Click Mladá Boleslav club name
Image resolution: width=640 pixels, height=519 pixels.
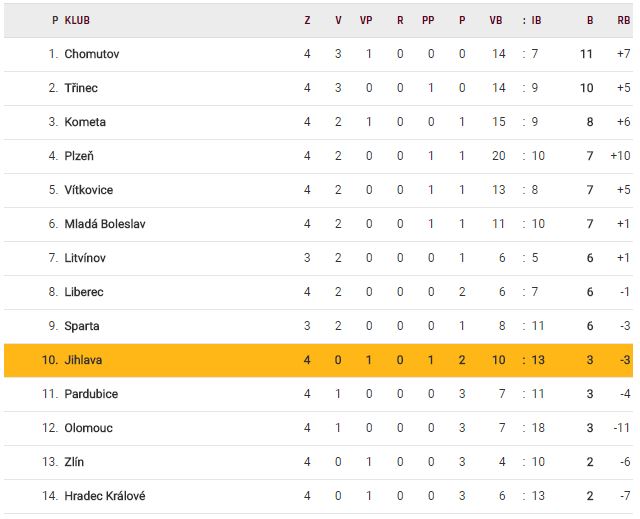coord(105,224)
